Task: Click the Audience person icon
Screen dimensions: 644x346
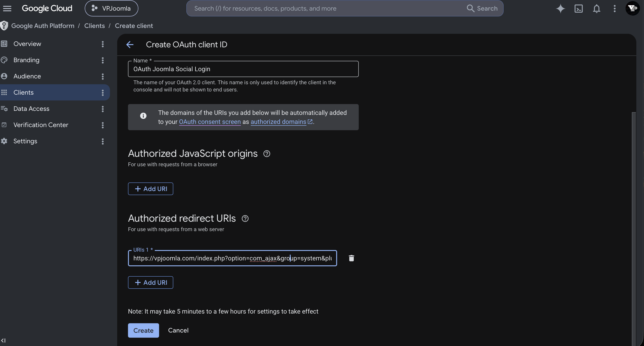Action: point(4,76)
